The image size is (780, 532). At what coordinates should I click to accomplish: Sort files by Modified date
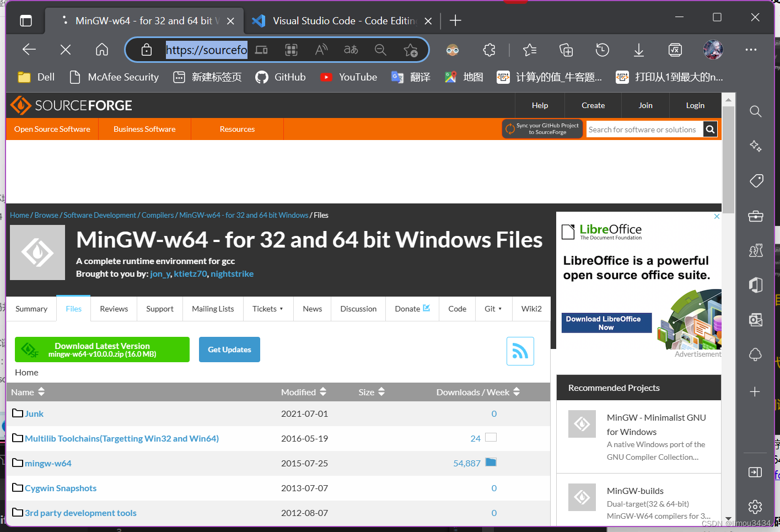click(304, 392)
